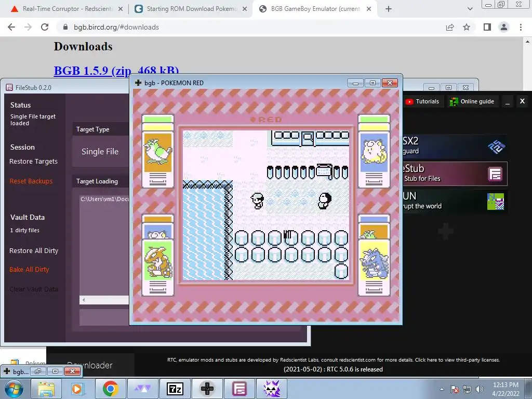Toggle the browser side panel

click(487, 27)
